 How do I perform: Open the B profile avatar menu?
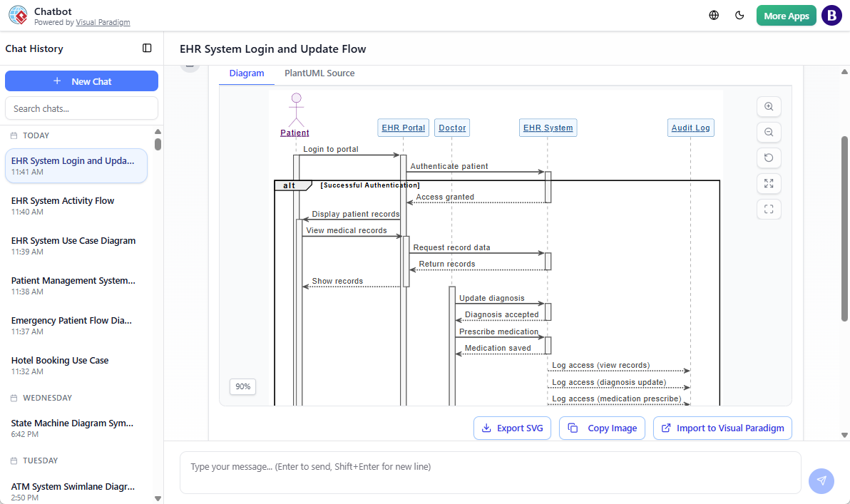[831, 15]
